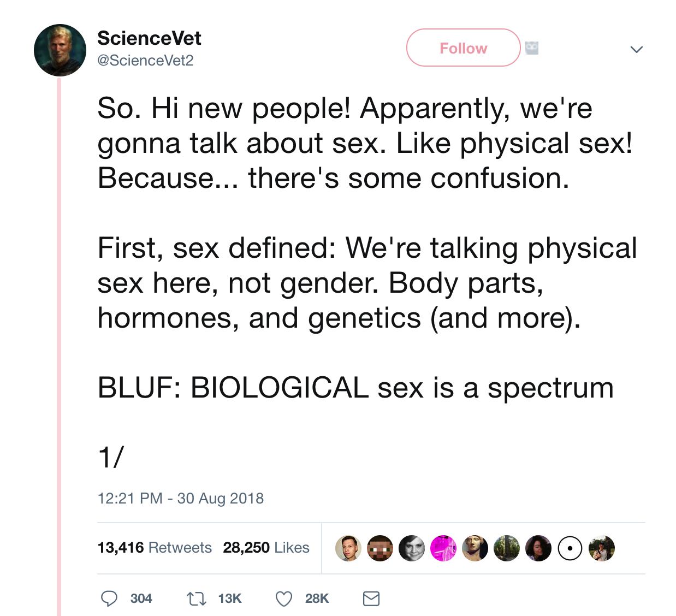The height and width of the screenshot is (616, 676).
Task: Click the small owl icon beside Follow
Action: tap(532, 48)
